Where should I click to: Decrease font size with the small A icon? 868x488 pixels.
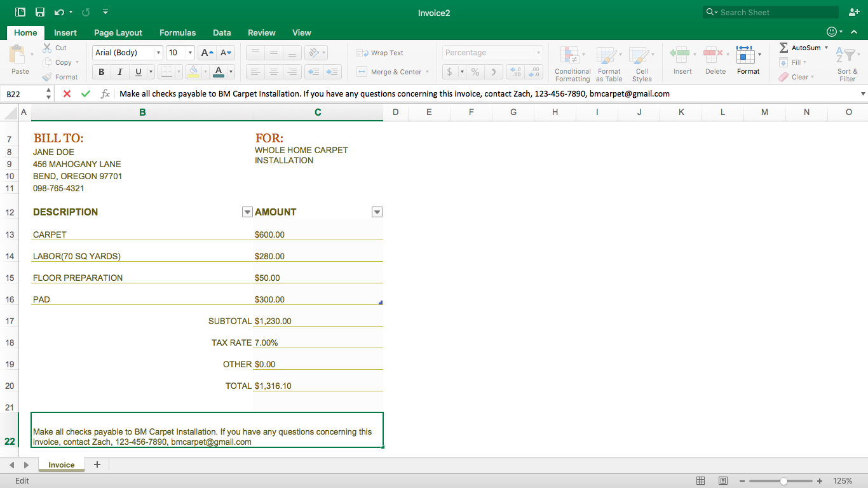pos(226,53)
